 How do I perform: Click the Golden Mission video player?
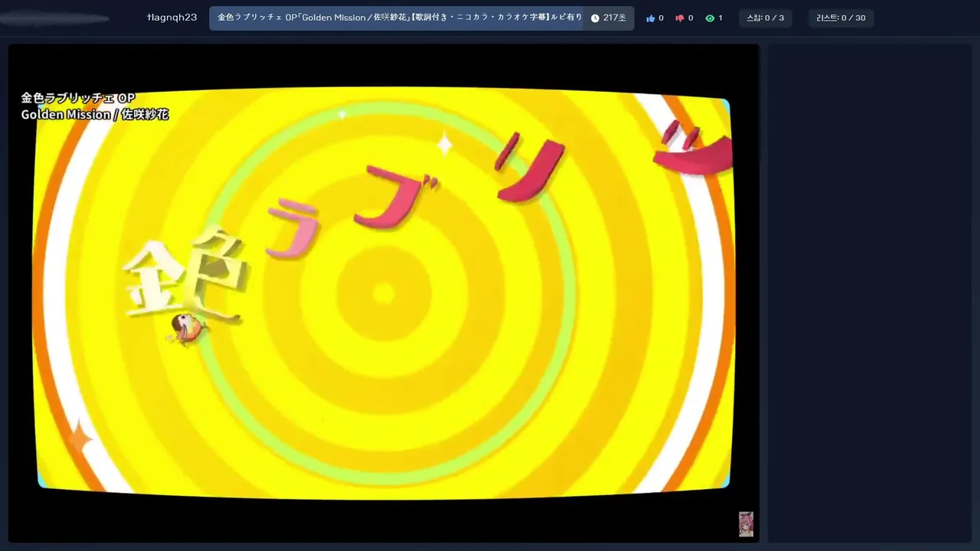pos(384,293)
